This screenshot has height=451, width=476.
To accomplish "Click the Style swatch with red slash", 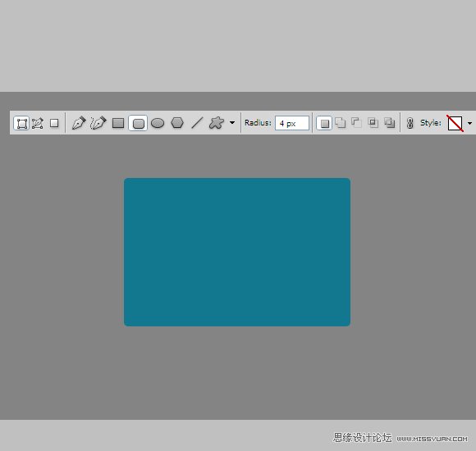I will click(x=455, y=123).
